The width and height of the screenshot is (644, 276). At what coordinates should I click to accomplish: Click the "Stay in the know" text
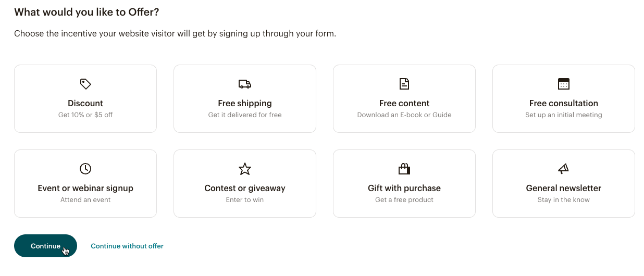tap(564, 200)
